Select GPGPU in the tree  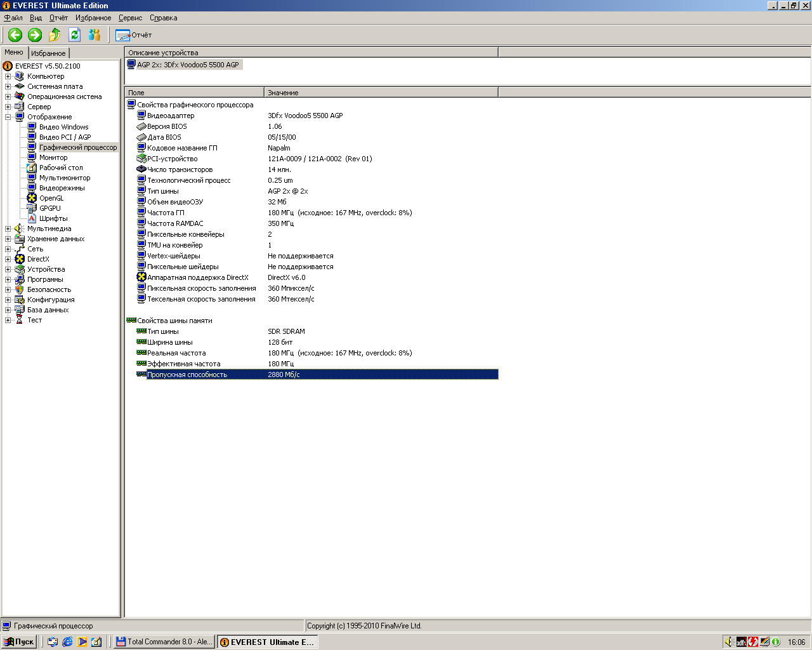coord(50,208)
